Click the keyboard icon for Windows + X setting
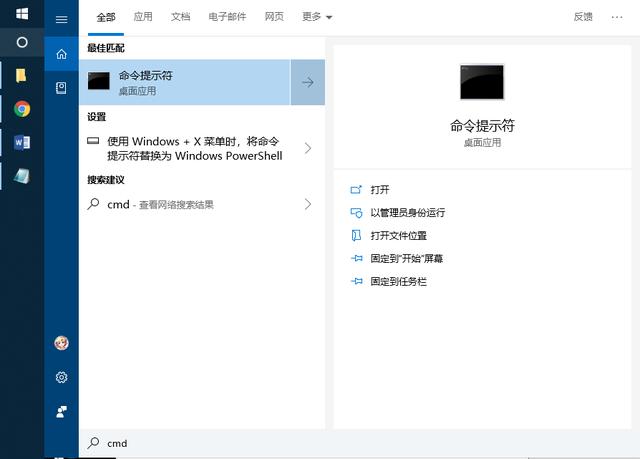This screenshot has width=640, height=459. (93, 141)
